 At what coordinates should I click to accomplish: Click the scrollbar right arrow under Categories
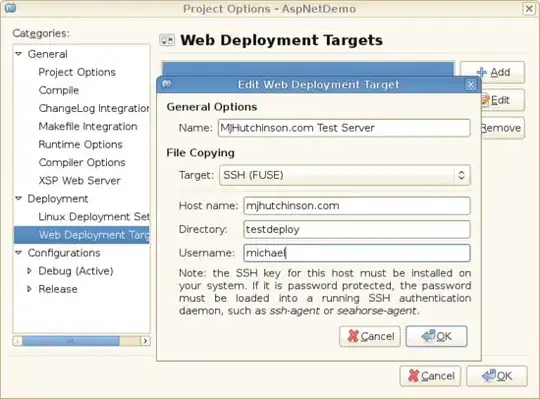tap(145, 341)
